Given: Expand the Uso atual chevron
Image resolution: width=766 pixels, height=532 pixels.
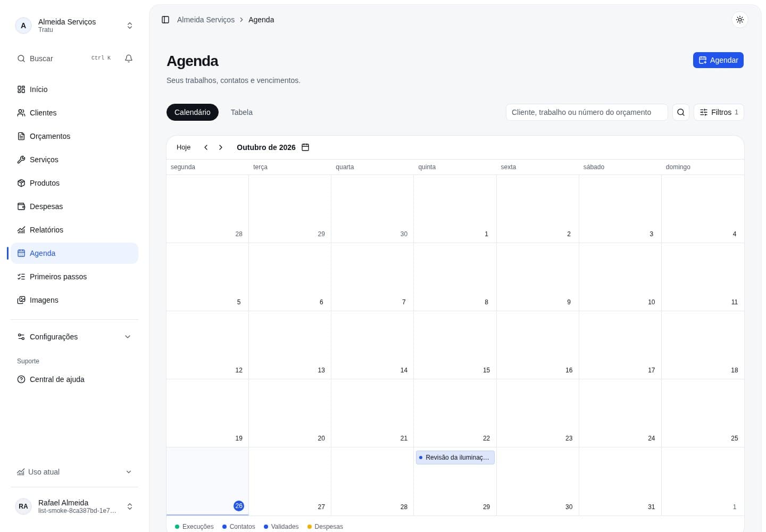Looking at the screenshot, I should [x=128, y=472].
